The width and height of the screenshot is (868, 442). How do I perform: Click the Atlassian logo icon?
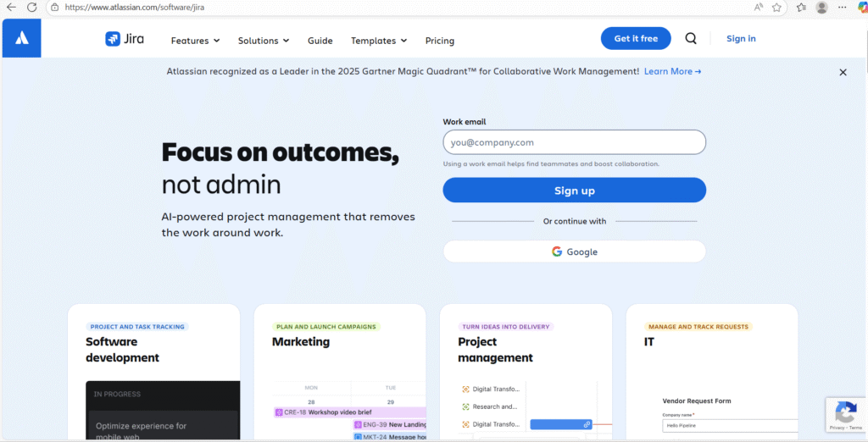coord(21,38)
